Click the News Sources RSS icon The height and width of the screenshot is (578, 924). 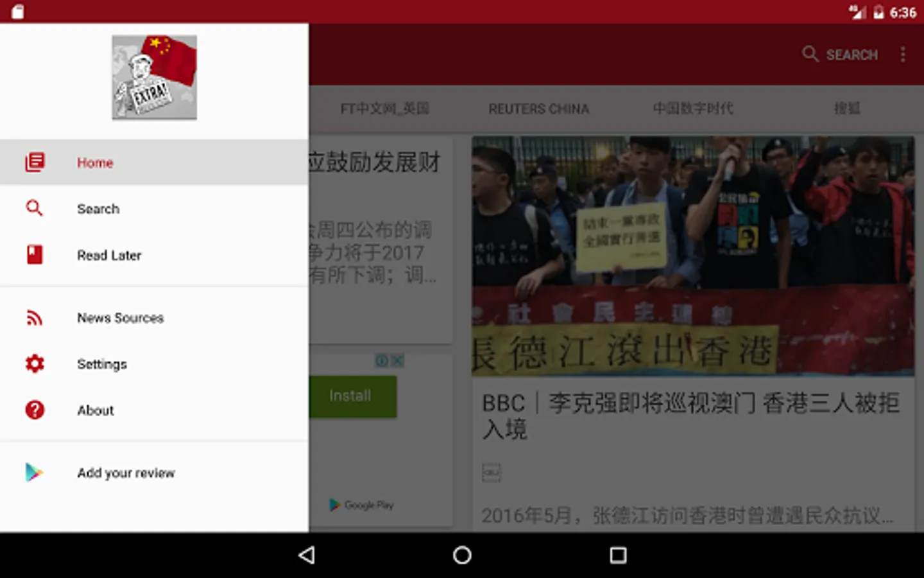click(35, 318)
